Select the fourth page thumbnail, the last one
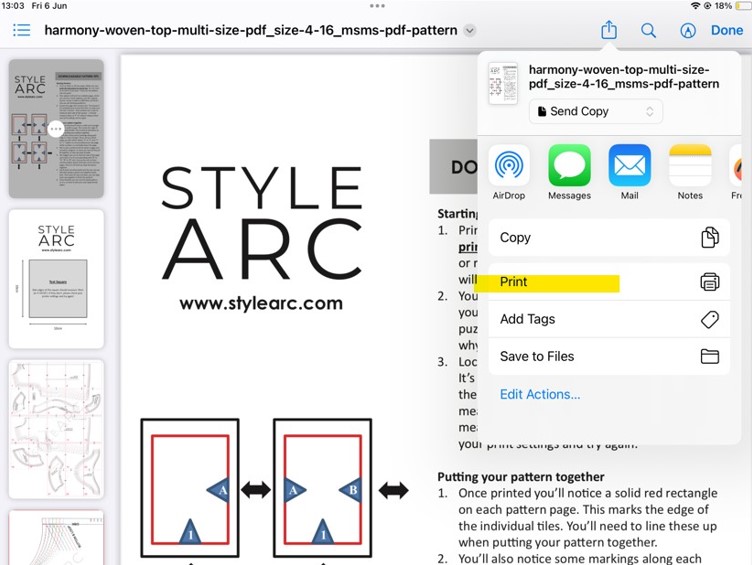752x565 pixels. (x=56, y=537)
